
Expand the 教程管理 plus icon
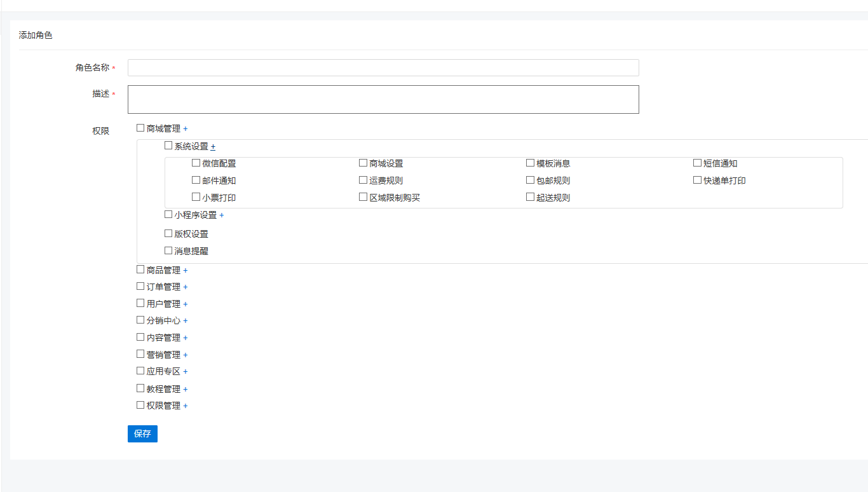tap(186, 390)
